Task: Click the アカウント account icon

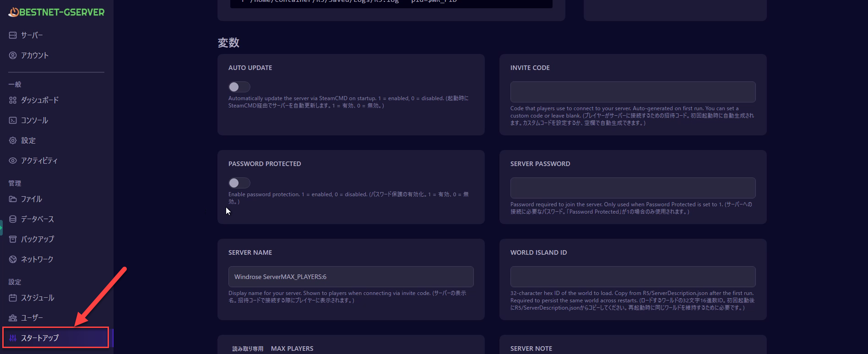Action: (13, 55)
